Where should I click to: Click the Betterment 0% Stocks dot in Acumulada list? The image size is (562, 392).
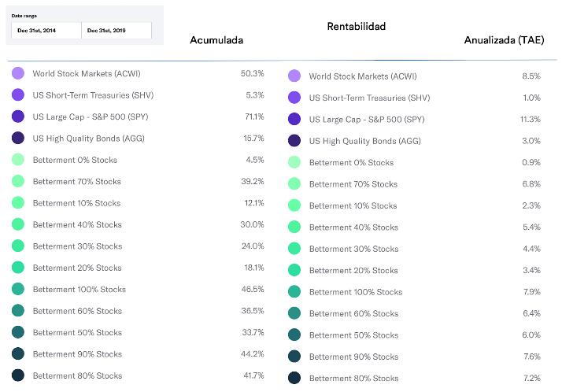coord(18,160)
